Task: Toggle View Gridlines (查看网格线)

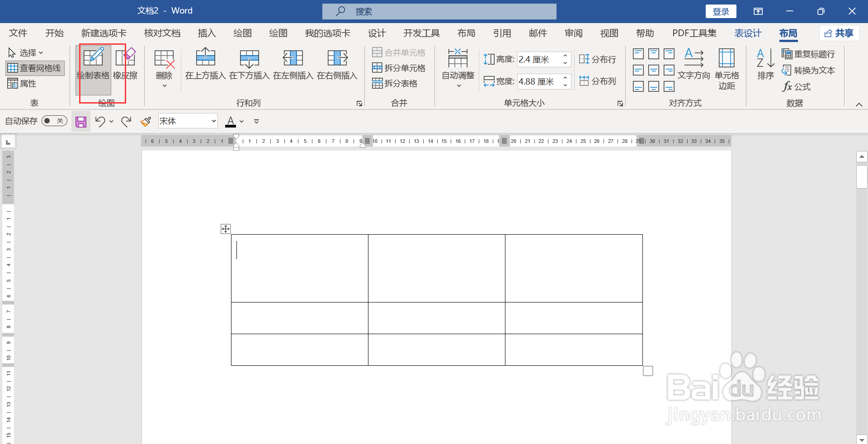Action: click(x=35, y=68)
